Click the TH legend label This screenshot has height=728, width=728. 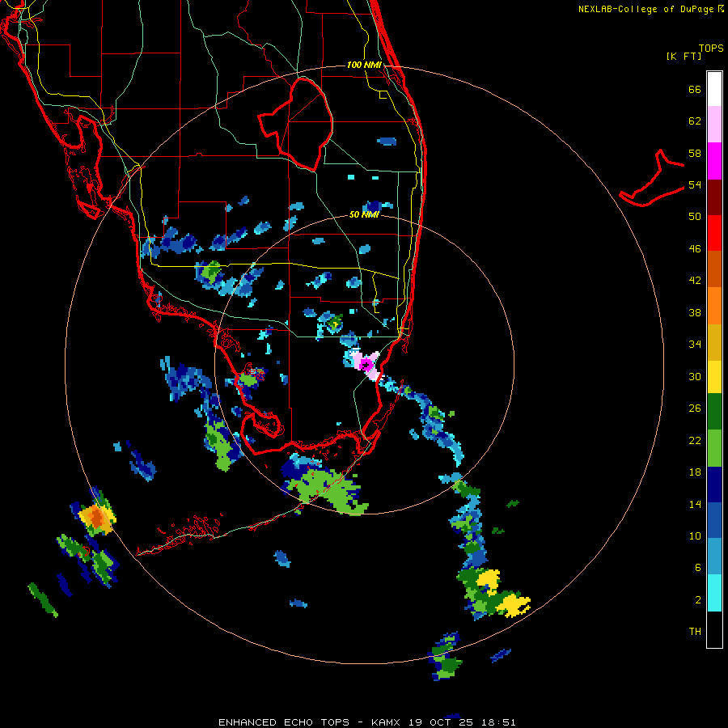click(x=695, y=632)
